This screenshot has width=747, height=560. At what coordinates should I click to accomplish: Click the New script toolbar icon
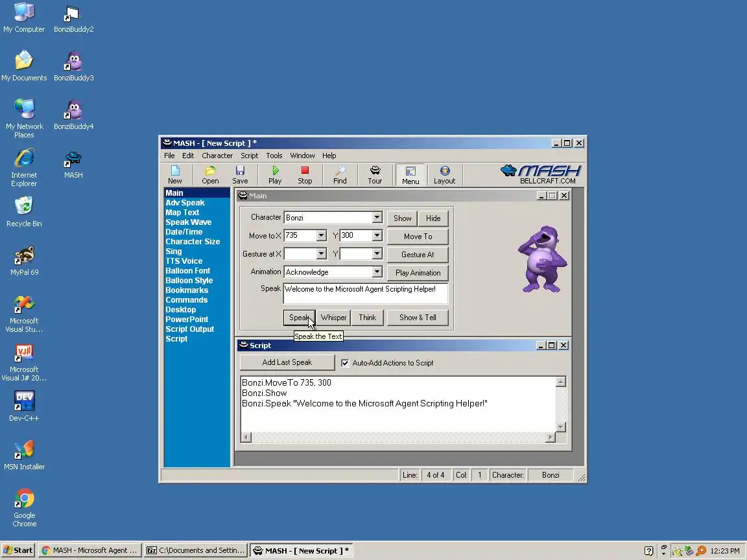175,175
